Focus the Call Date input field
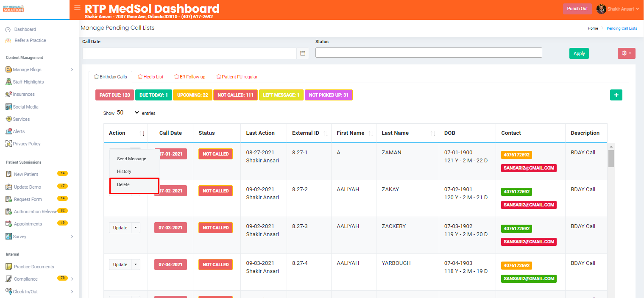 point(189,53)
